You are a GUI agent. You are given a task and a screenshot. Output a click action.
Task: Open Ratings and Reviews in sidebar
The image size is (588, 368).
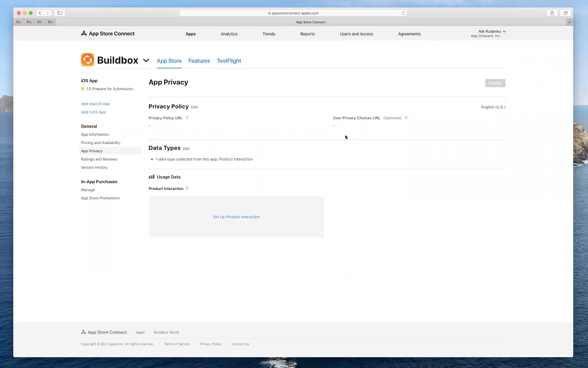pyautogui.click(x=99, y=159)
